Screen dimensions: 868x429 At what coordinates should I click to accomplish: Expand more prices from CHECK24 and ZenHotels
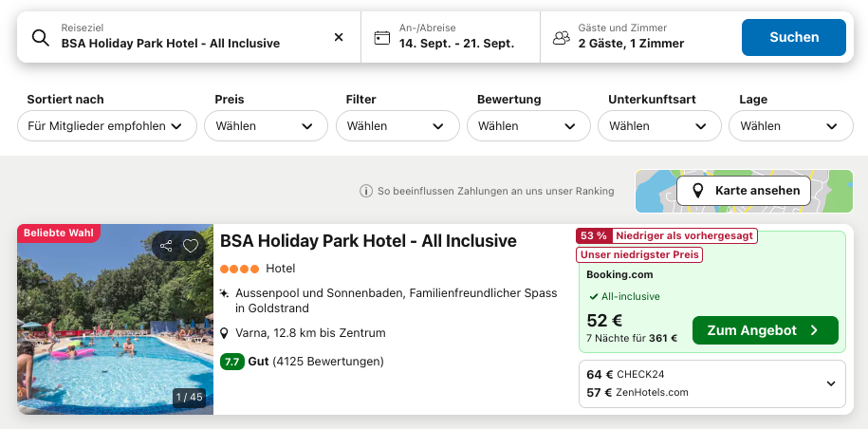tap(712, 383)
